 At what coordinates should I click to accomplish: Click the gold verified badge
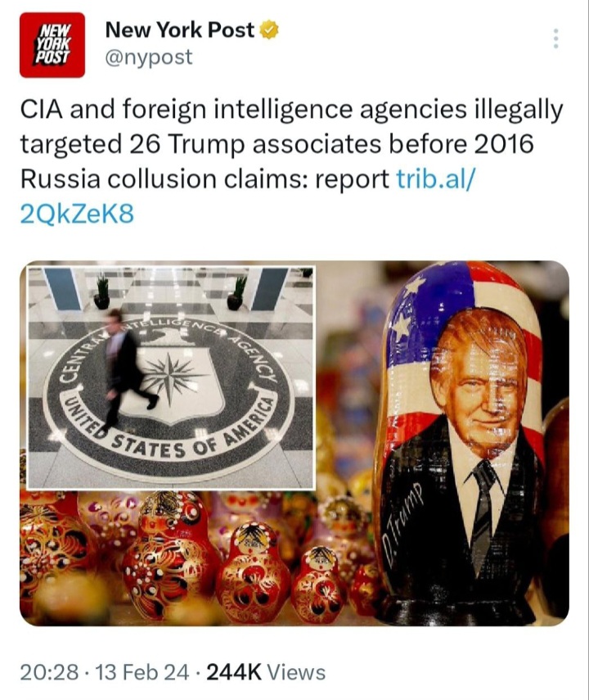point(269,31)
